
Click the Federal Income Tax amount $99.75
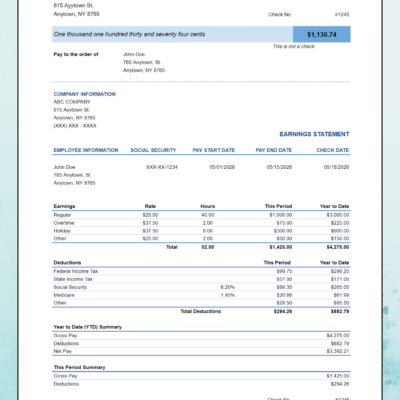(x=284, y=271)
